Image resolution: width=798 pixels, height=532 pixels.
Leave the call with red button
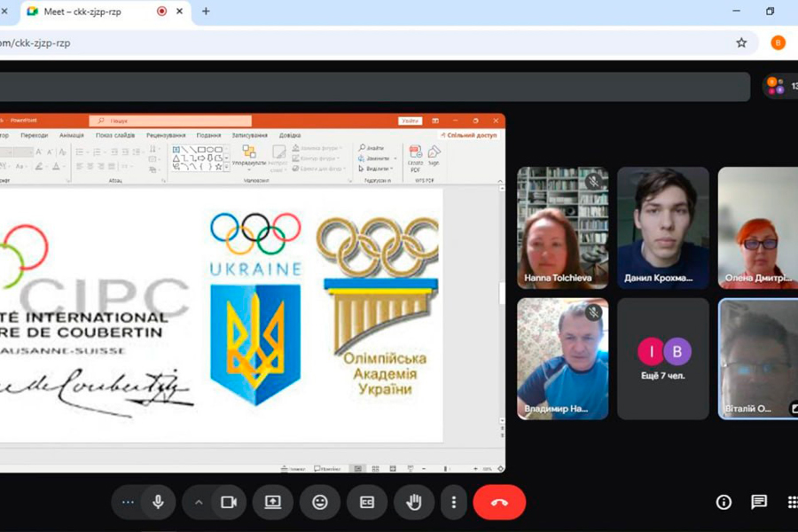(499, 503)
